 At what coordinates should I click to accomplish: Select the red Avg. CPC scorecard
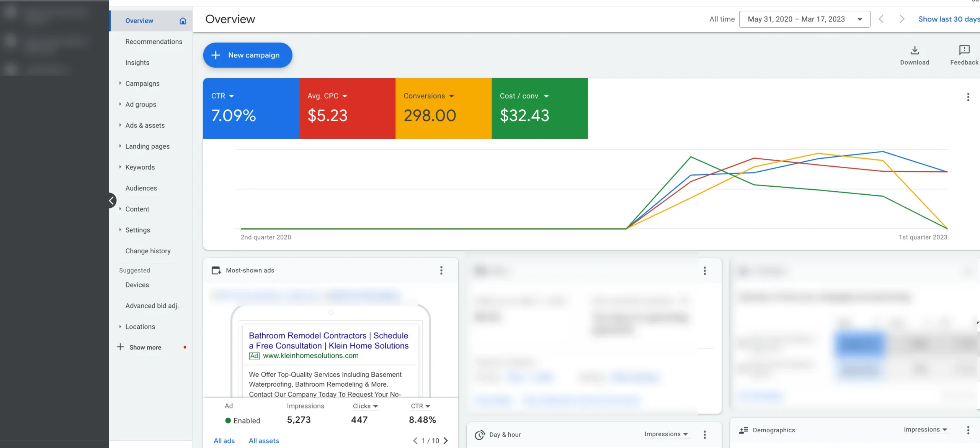click(x=347, y=108)
